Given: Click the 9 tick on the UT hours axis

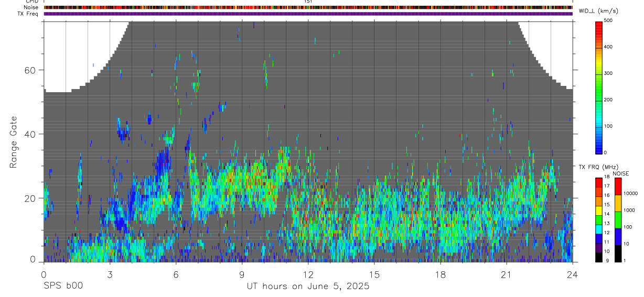Looking at the screenshot, I should point(242,274).
